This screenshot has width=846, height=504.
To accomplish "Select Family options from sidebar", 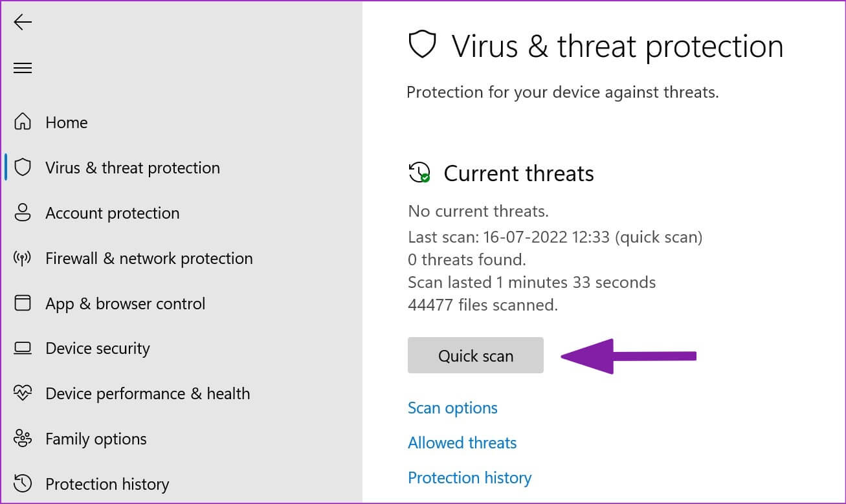I will coord(96,439).
